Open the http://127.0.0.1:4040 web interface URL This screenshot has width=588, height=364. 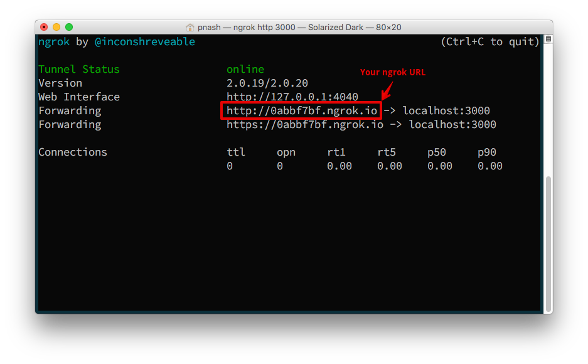tap(292, 97)
